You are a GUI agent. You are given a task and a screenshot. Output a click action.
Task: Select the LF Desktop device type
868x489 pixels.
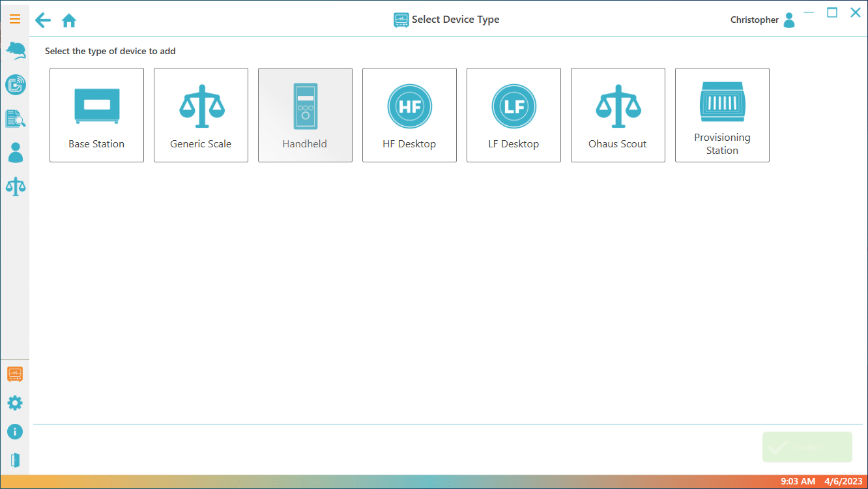514,115
